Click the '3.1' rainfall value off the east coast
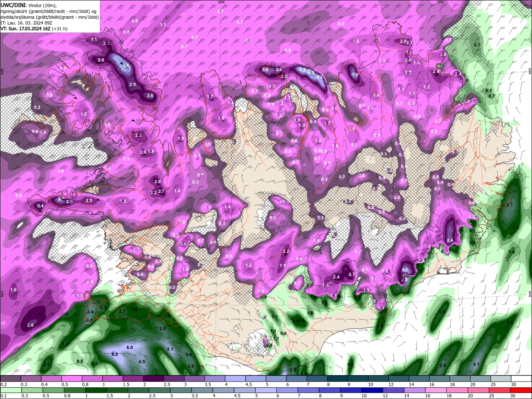Viewport: 532px width, 399px height. [509, 205]
